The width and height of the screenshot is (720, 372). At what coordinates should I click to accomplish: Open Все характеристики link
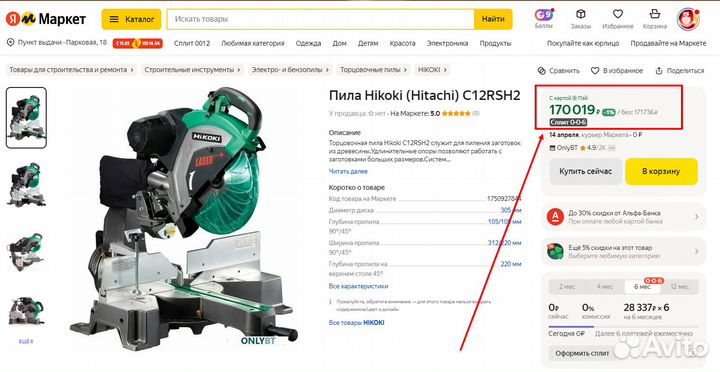click(358, 286)
